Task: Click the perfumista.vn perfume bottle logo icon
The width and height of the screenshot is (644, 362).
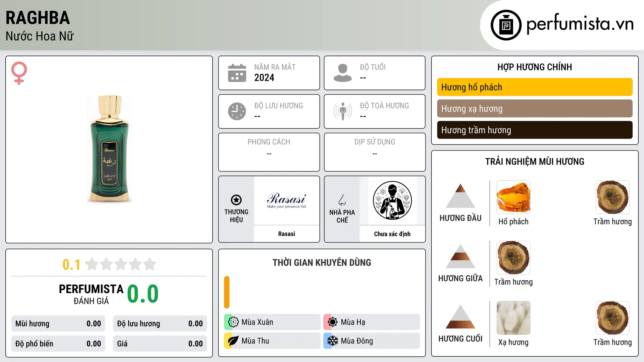Action: coord(506,25)
